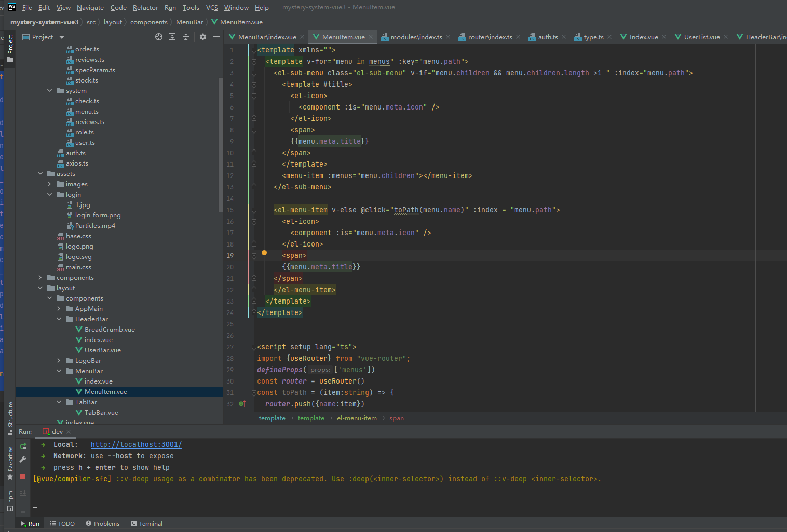787x532 pixels.
Task: Open the Navigate menu
Action: [x=90, y=7]
